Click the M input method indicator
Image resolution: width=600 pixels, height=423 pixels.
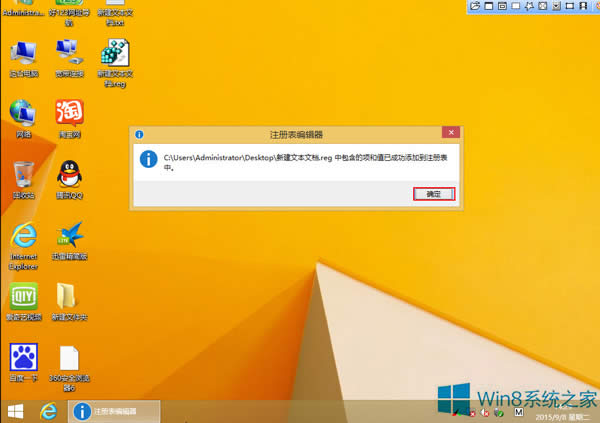[x=518, y=412]
